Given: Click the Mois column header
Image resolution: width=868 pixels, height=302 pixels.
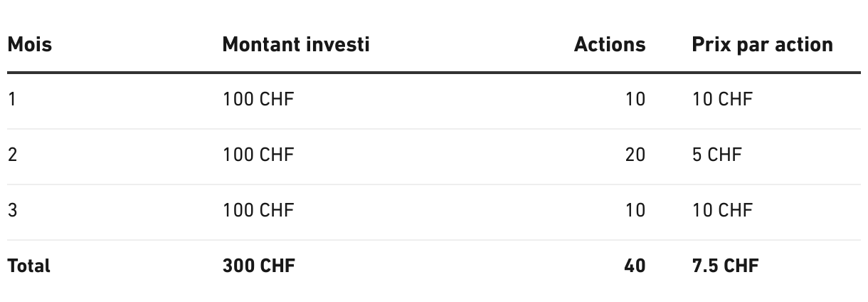Looking at the screenshot, I should coord(30,44).
